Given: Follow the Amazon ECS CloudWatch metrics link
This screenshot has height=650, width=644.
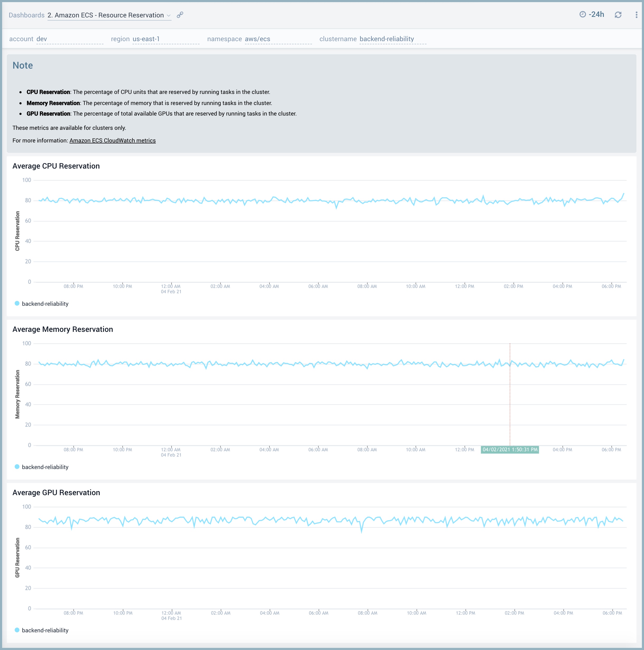Looking at the screenshot, I should pos(112,140).
